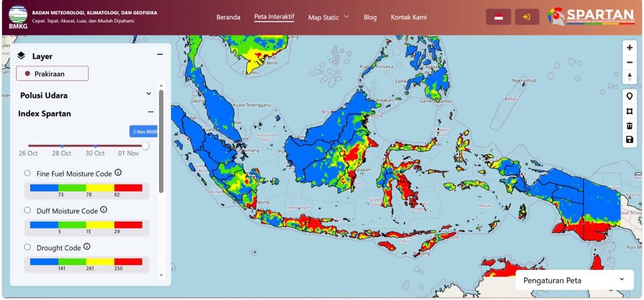Expand the Pengaturan Peta panel
This screenshot has height=300, width=644.
(574, 280)
